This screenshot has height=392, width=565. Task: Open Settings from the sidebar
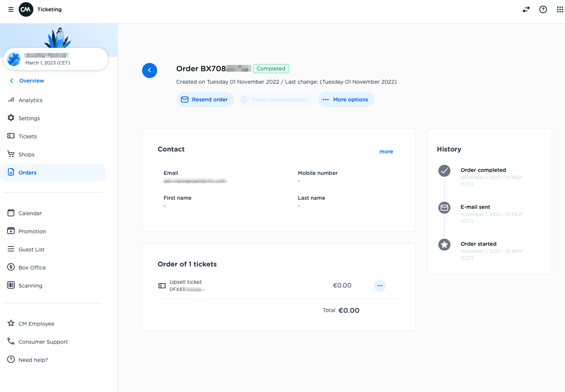29,118
